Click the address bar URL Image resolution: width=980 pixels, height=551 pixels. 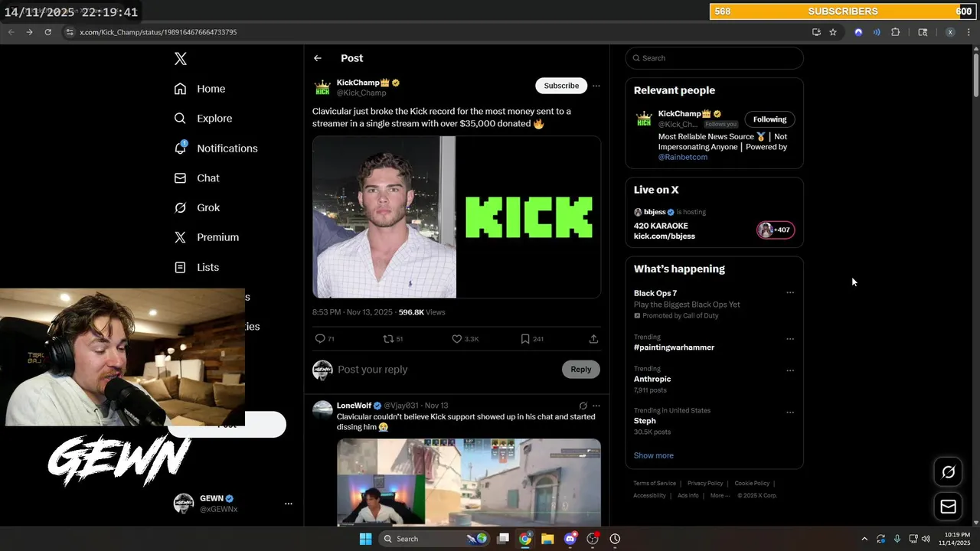point(158,32)
